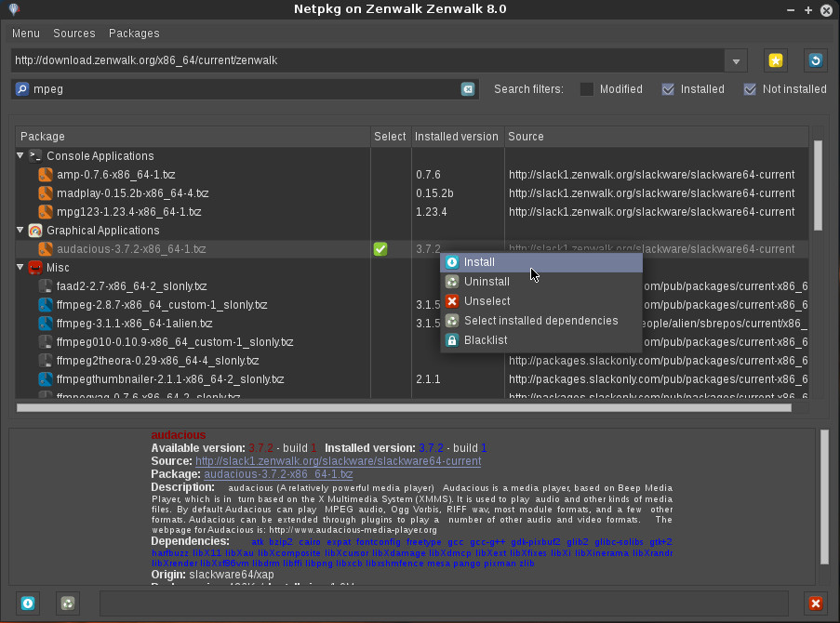Screen dimensions: 840x623
Task: Click the Graphical Applications category icon
Action: (x=35, y=231)
